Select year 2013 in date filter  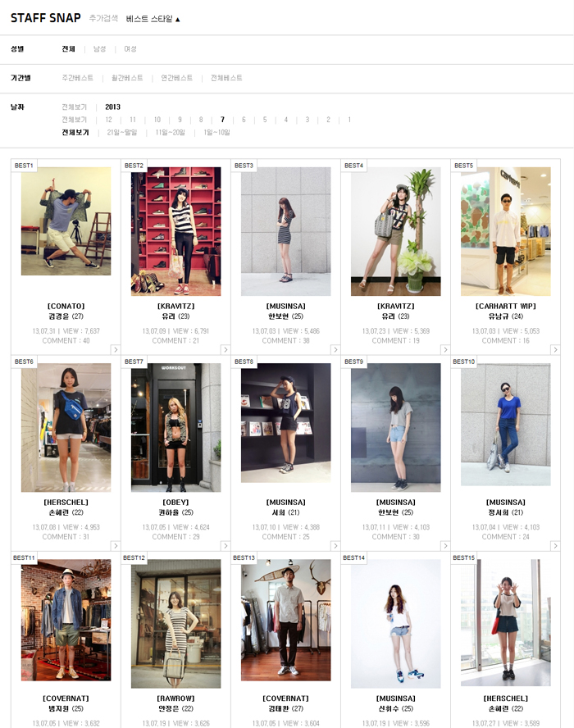pyautogui.click(x=112, y=107)
